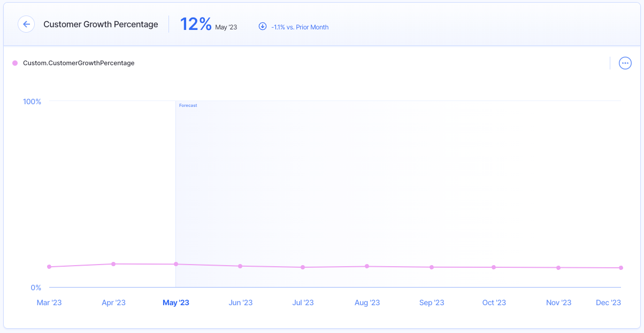Click the Aug '23 data point
644x333 pixels.
[367, 265]
